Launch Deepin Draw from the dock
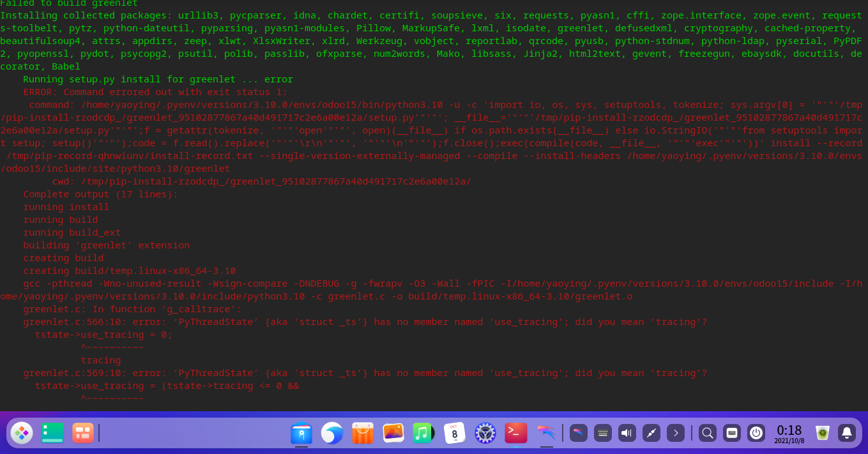The image size is (868, 454). (x=546, y=433)
